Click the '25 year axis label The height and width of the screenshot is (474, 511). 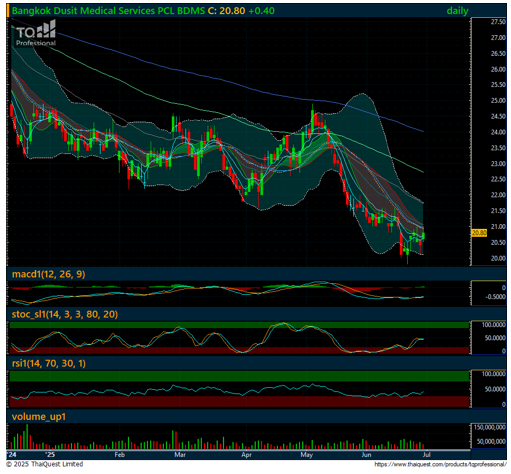coord(50,455)
